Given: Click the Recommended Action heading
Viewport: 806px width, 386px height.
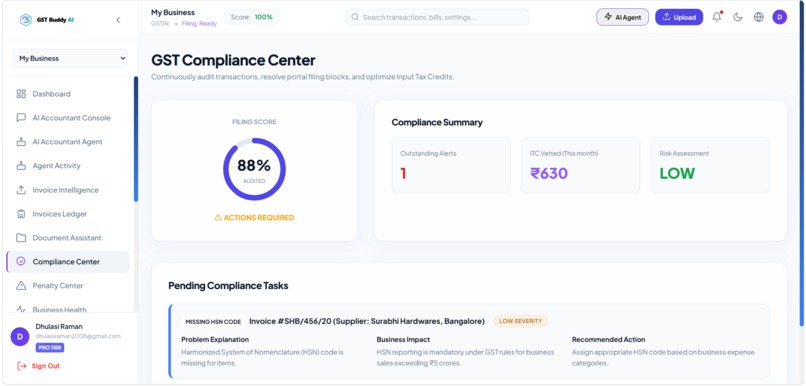Looking at the screenshot, I should coord(608,339).
